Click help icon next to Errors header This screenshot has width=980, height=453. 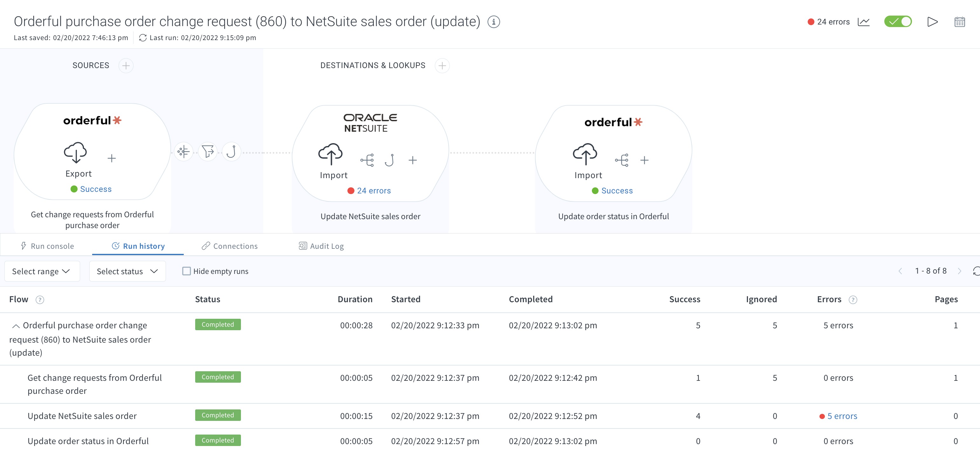point(853,300)
